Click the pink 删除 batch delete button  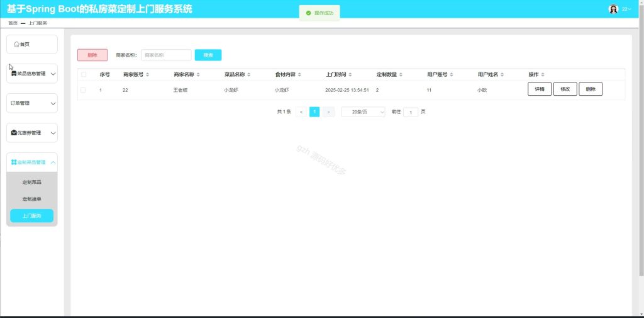(92, 55)
